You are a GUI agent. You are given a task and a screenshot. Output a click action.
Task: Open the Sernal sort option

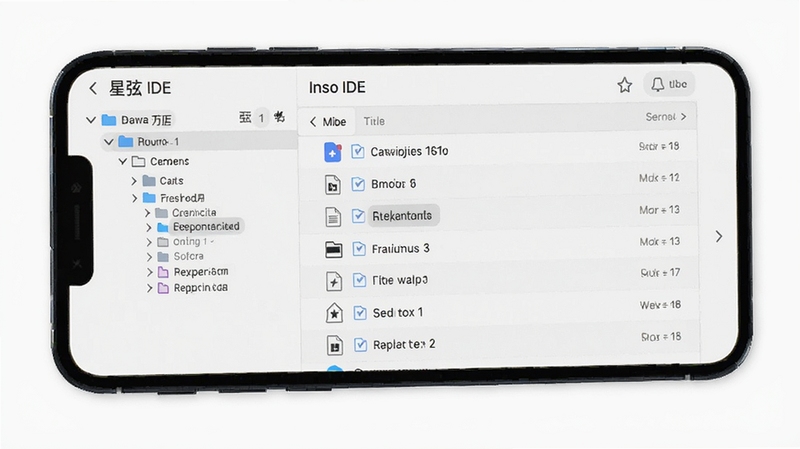[x=666, y=117]
